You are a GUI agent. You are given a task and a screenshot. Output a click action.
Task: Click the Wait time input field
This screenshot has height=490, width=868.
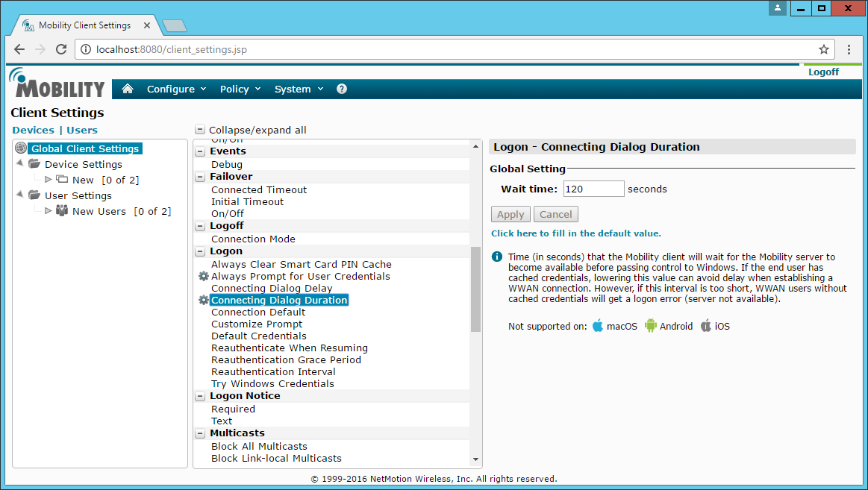(x=593, y=189)
